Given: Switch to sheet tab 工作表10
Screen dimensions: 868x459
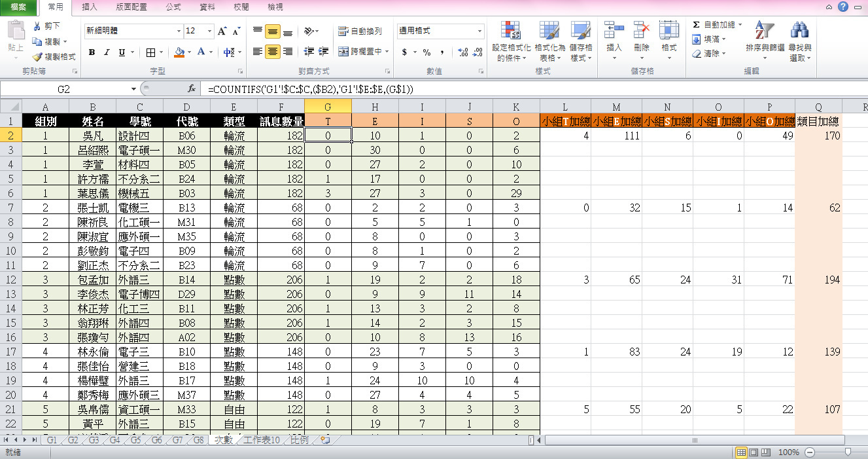Looking at the screenshot, I should [x=262, y=441].
